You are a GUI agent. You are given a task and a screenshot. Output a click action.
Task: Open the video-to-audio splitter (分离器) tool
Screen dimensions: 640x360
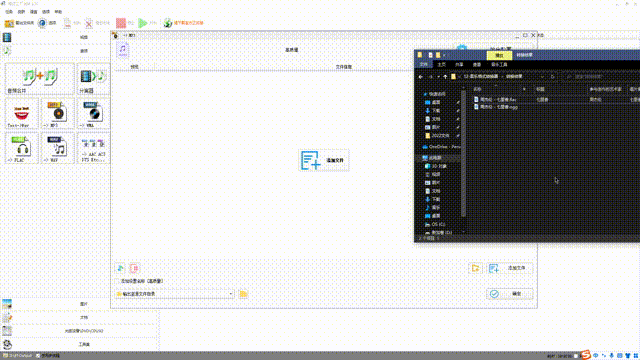(x=93, y=79)
